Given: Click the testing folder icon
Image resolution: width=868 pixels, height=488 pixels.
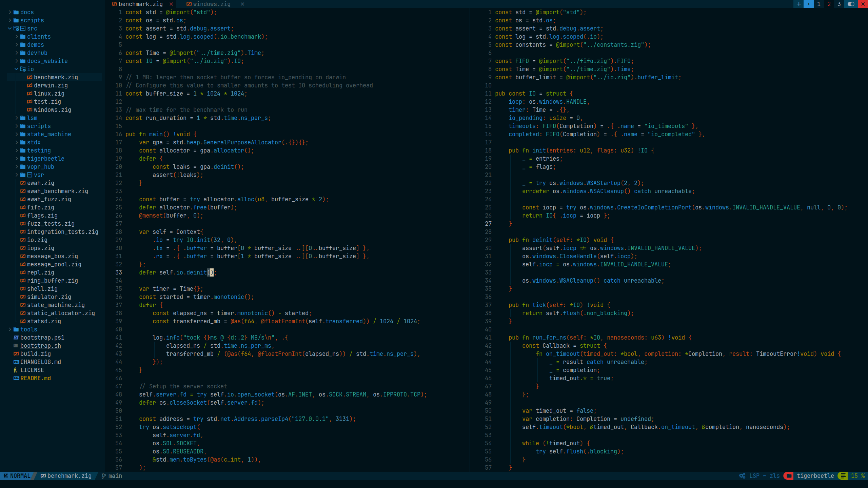Looking at the screenshot, I should pyautogui.click(x=23, y=150).
